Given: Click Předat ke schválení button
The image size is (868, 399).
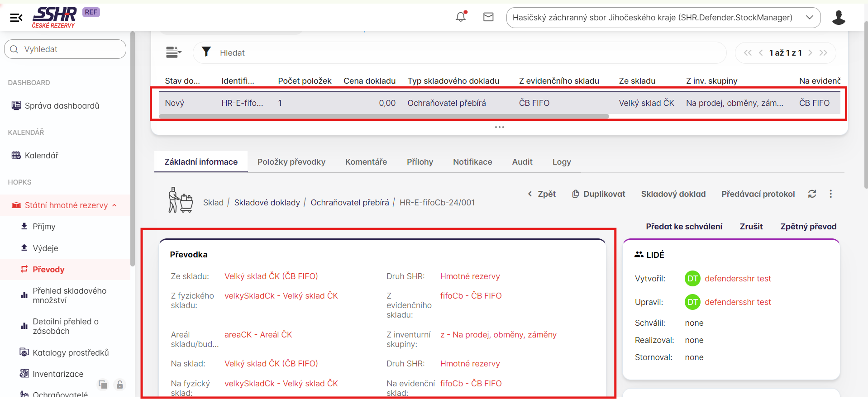Looking at the screenshot, I should click(684, 227).
